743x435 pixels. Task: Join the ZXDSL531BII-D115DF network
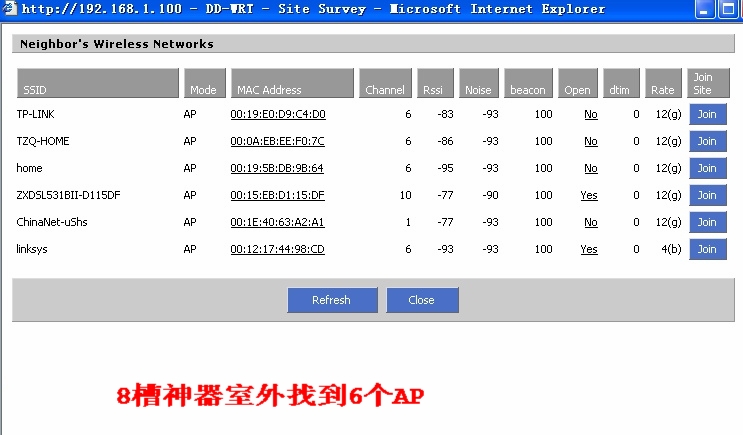707,195
